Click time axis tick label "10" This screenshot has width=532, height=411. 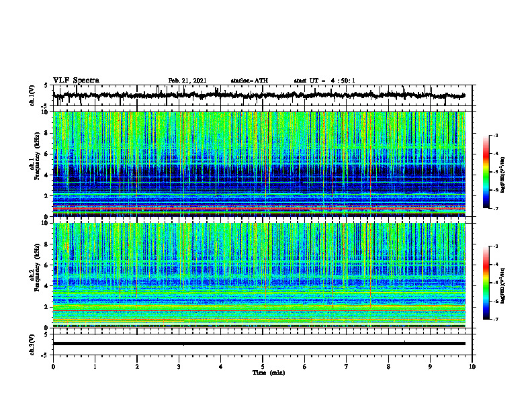(x=472, y=367)
